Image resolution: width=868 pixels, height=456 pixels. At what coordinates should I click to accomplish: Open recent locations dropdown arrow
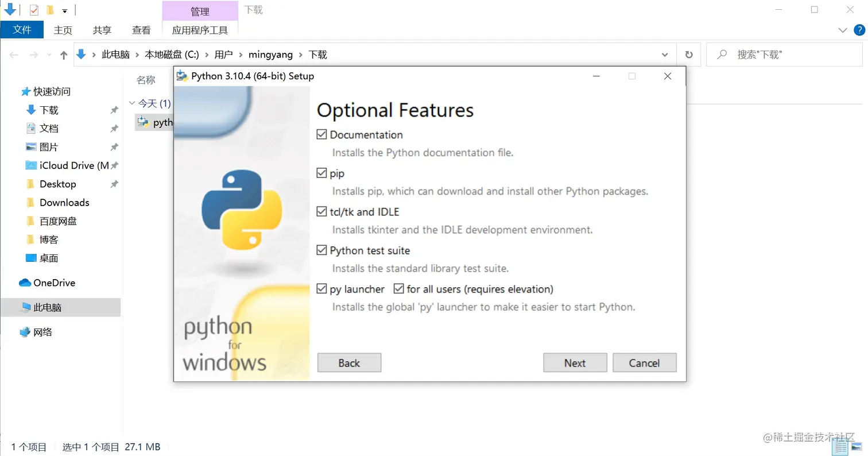tap(48, 56)
